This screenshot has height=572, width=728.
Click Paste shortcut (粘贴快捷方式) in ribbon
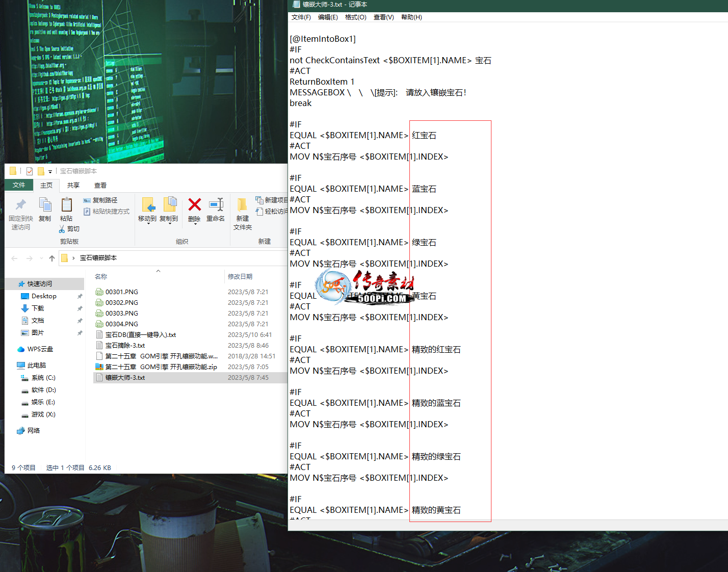point(107,212)
